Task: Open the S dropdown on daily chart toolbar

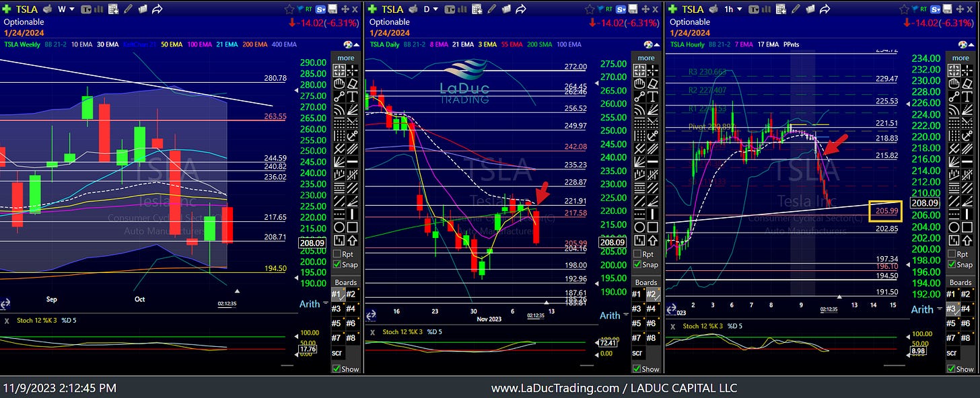Action: (x=621, y=9)
